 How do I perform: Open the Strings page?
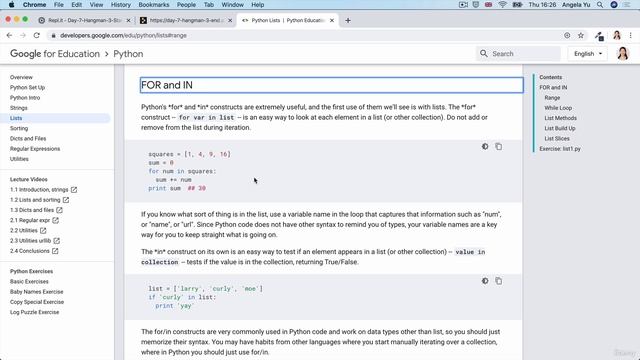(x=19, y=108)
